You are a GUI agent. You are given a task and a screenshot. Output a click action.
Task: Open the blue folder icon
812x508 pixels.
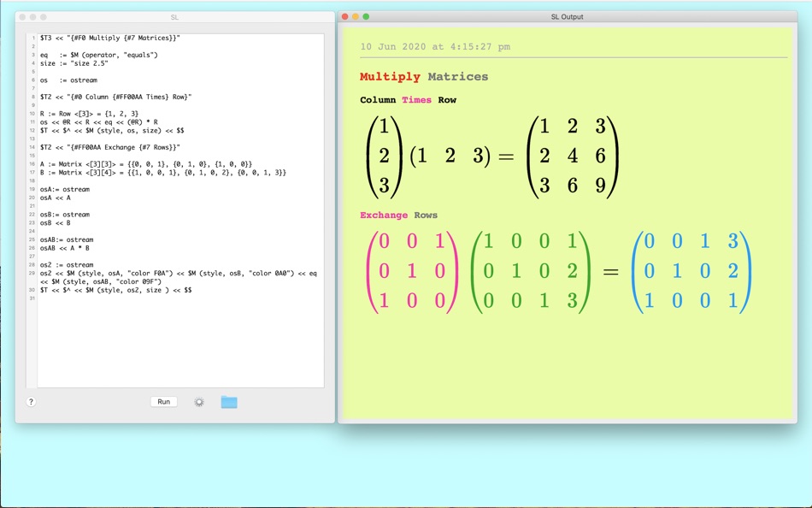[229, 402]
